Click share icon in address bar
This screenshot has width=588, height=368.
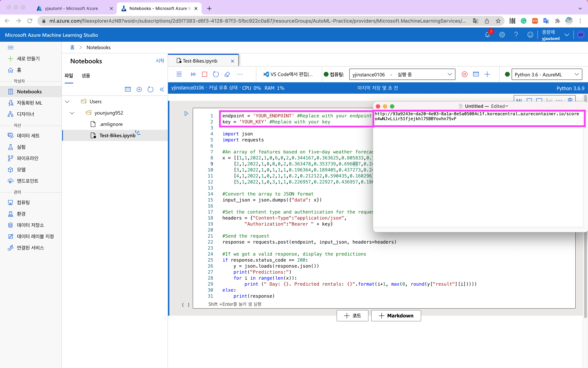pyautogui.click(x=487, y=21)
